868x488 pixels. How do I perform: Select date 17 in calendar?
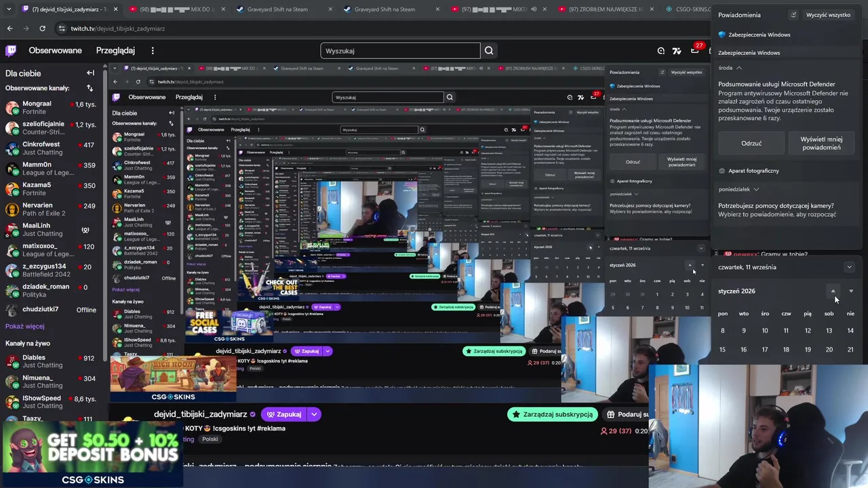pyautogui.click(x=765, y=350)
